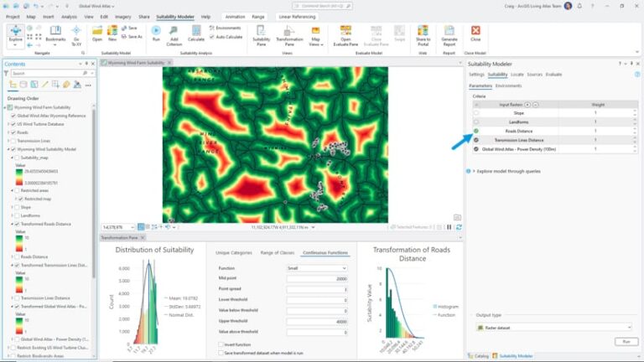The width and height of the screenshot is (644, 362).
Task: Close the Transformation Pane tab
Action: (143, 238)
